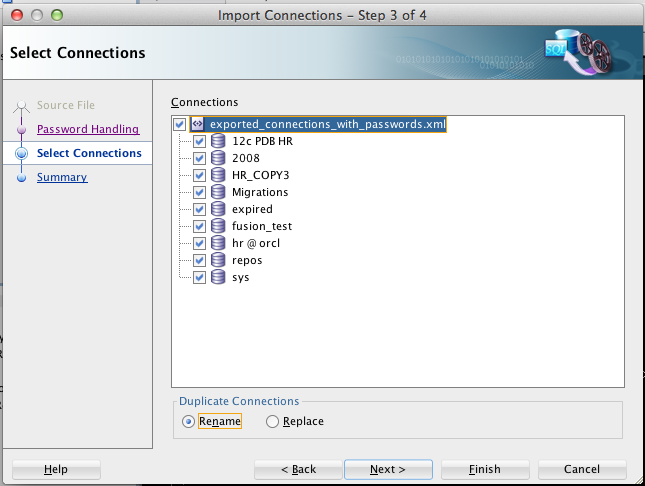Click the database icon for HR_COPY3

(218, 175)
